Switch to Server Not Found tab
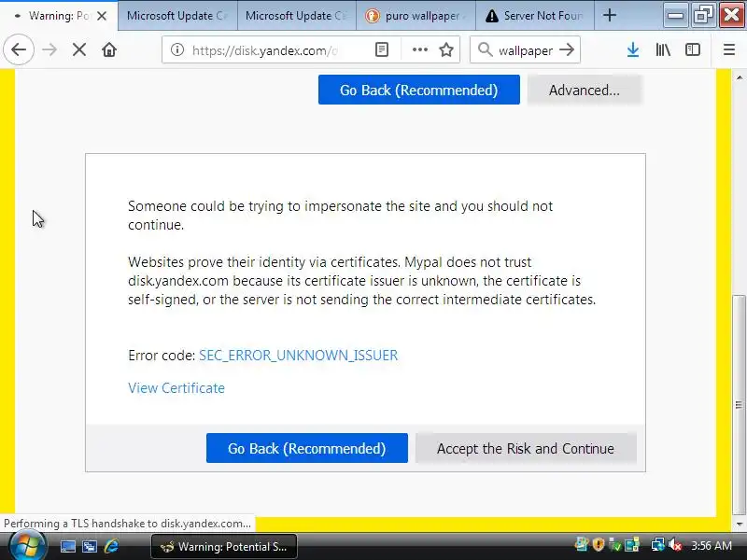 534,16
